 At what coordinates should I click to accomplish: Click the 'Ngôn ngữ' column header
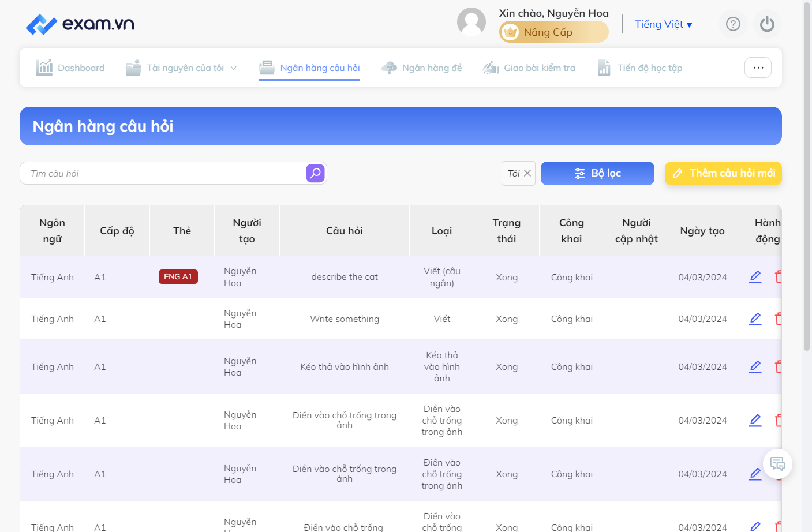pyautogui.click(x=53, y=231)
